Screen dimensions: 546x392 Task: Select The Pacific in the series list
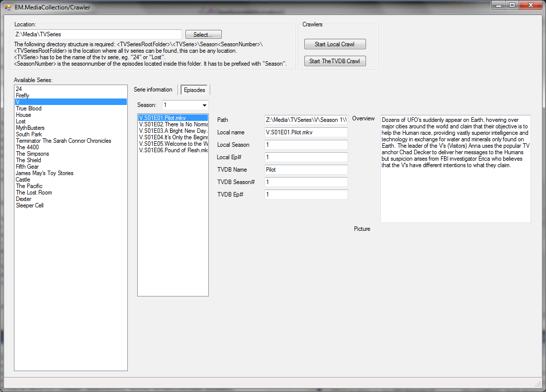[71, 186]
